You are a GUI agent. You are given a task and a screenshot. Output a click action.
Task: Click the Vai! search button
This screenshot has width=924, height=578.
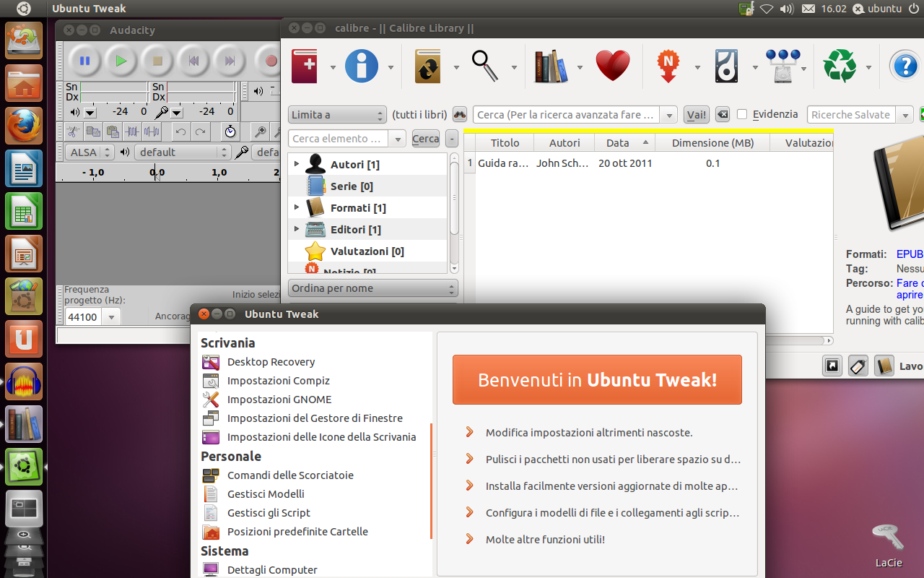tap(696, 115)
